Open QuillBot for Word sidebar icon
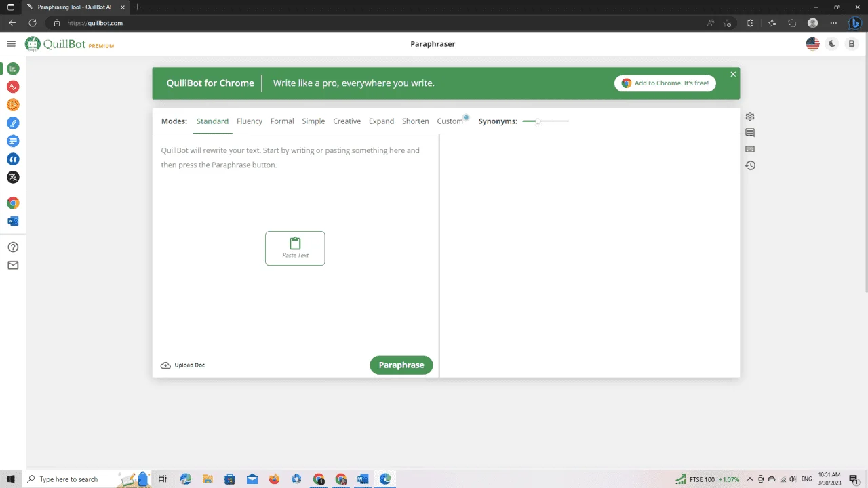 [x=13, y=221]
